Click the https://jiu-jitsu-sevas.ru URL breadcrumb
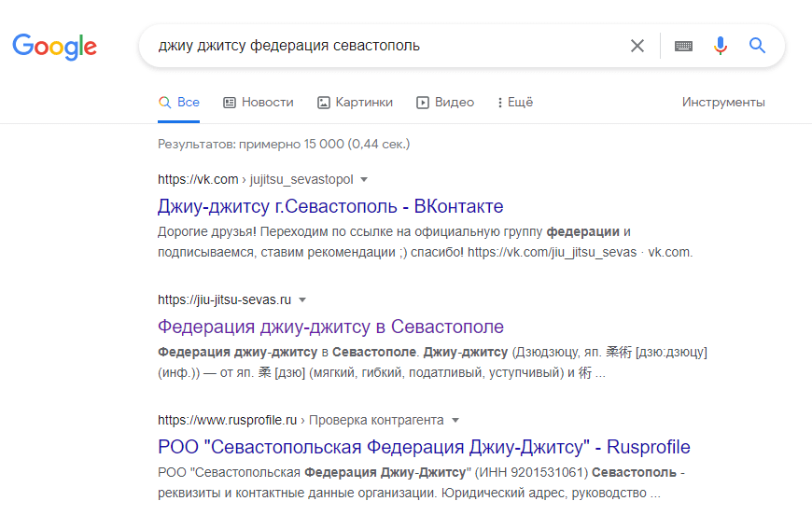Viewport: 812px width, 515px height. [x=225, y=300]
